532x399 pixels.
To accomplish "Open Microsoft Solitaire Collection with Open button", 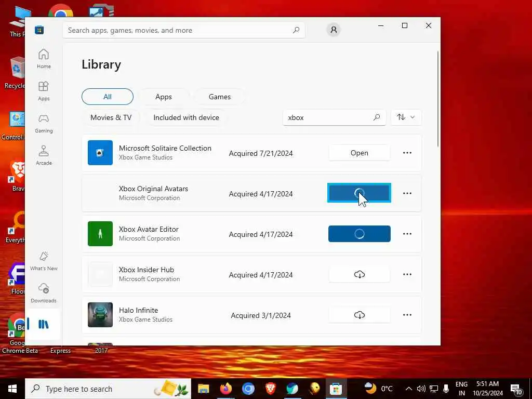I will (360, 153).
